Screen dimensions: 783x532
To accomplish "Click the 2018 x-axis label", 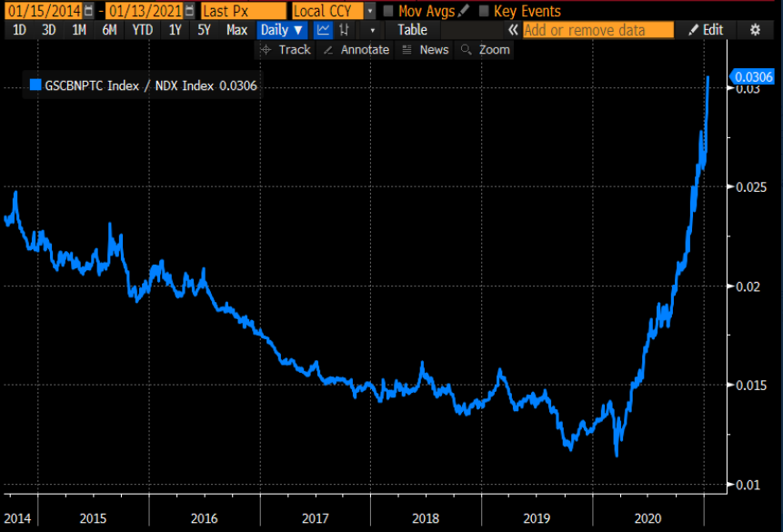I will point(426,518).
